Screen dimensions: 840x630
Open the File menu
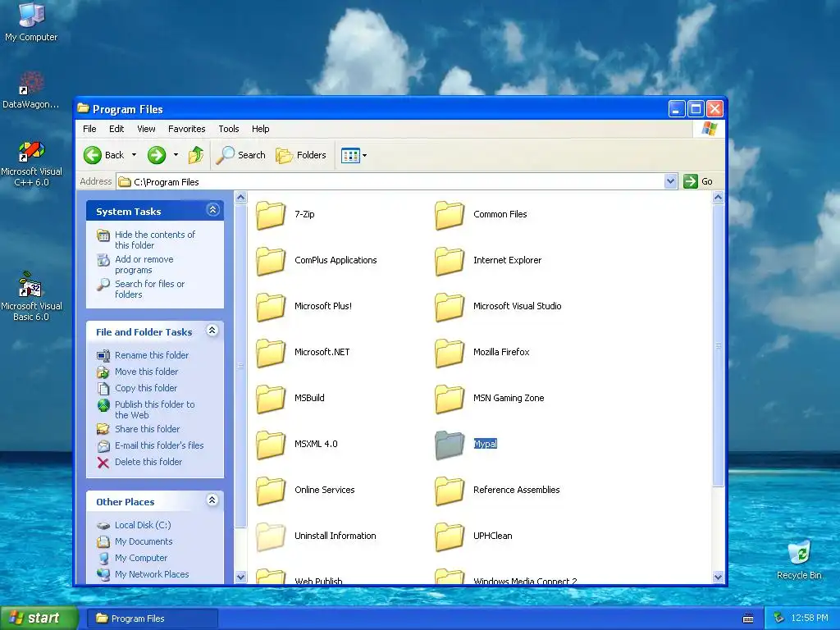pos(89,129)
